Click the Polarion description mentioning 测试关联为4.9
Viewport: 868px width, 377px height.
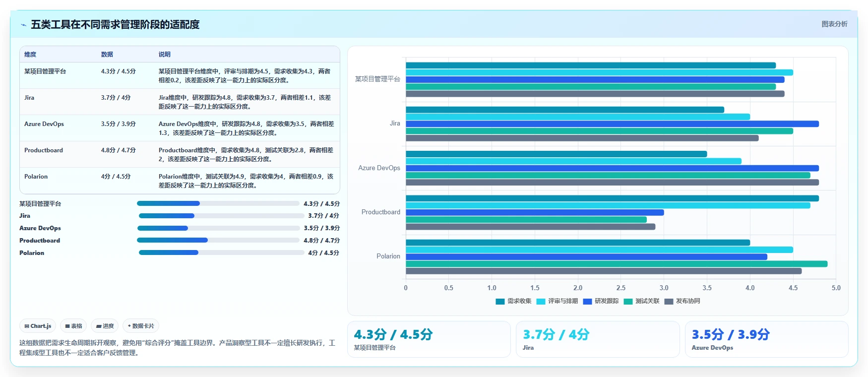coord(246,181)
